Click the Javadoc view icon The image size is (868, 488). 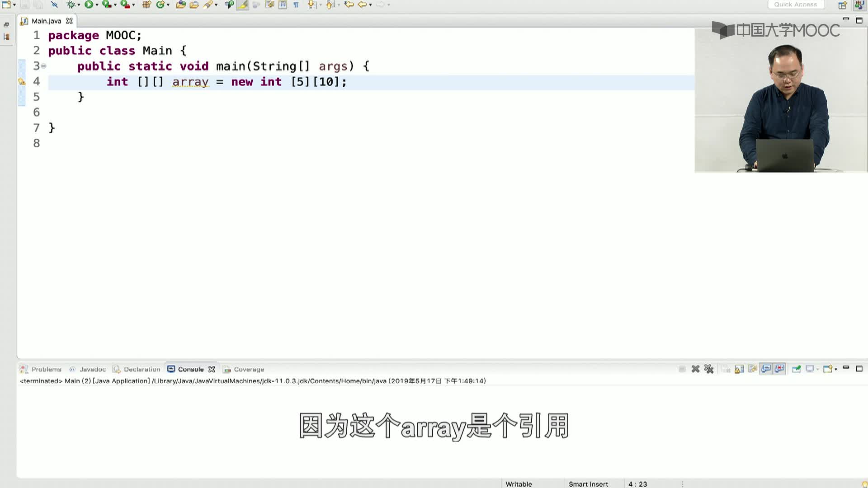71,369
